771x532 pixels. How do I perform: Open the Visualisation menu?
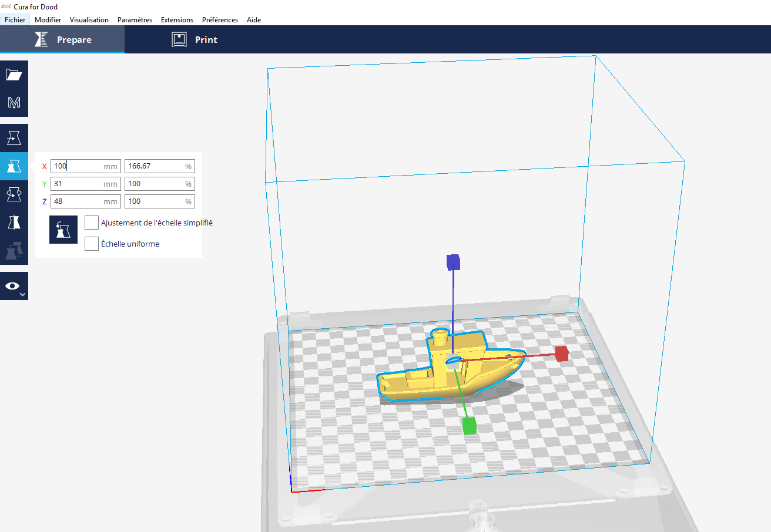89,20
